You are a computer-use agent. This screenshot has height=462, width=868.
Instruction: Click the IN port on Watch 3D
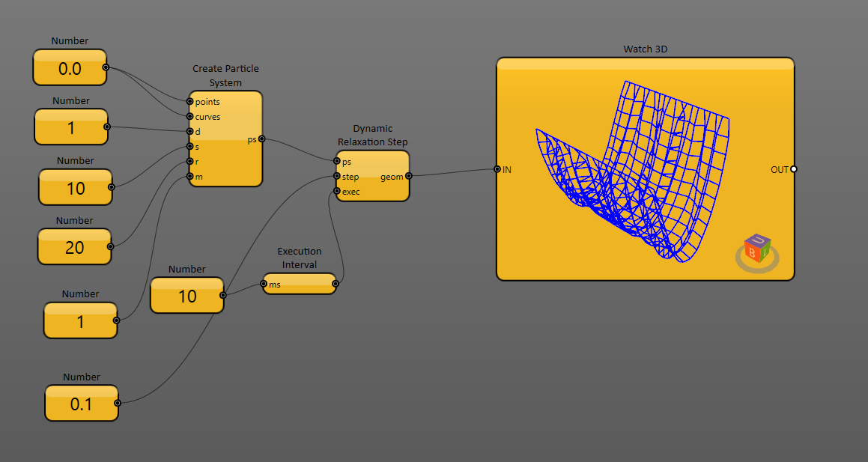tap(497, 169)
